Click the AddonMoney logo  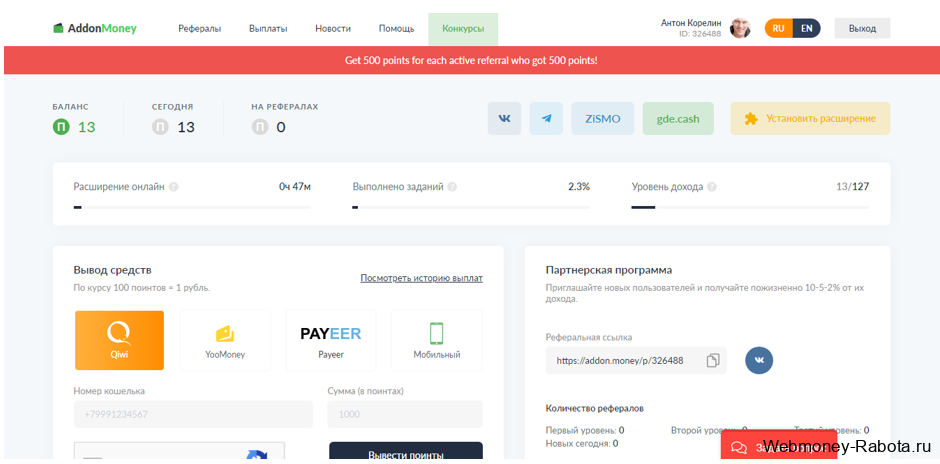(x=95, y=28)
